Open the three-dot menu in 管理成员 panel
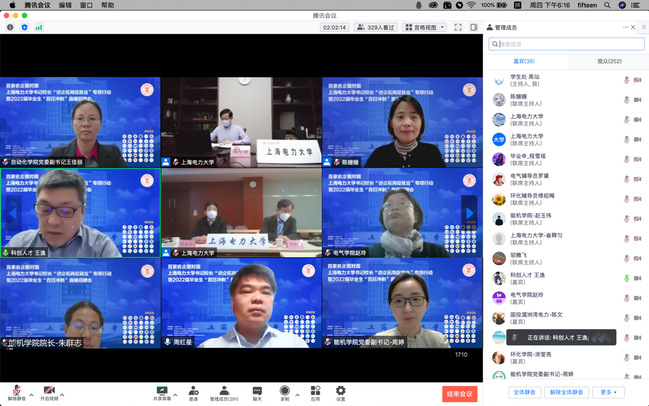 click(625, 27)
